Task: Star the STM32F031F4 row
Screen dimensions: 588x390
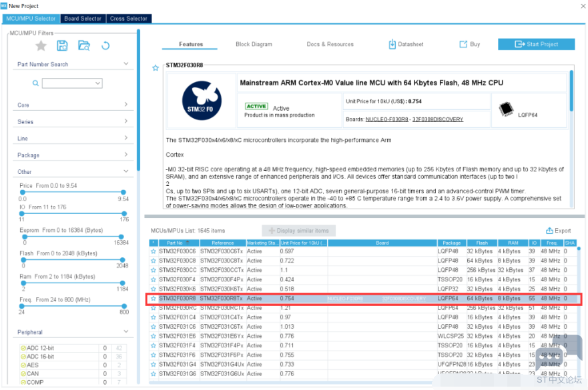Action: tap(153, 345)
